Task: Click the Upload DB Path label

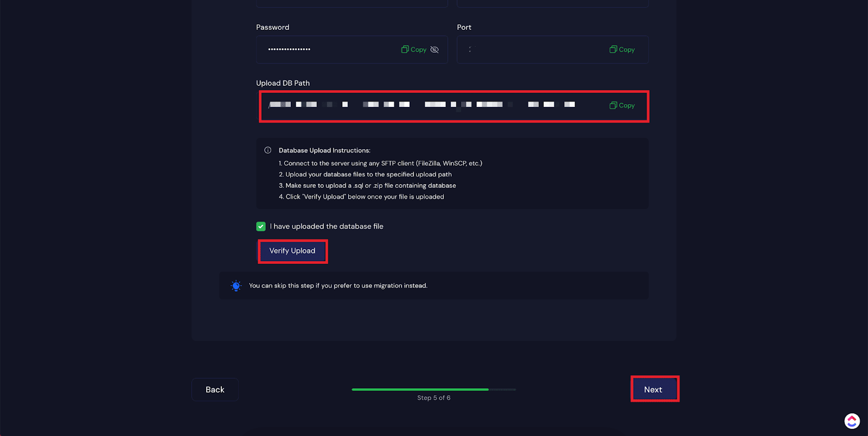Action: tap(283, 83)
